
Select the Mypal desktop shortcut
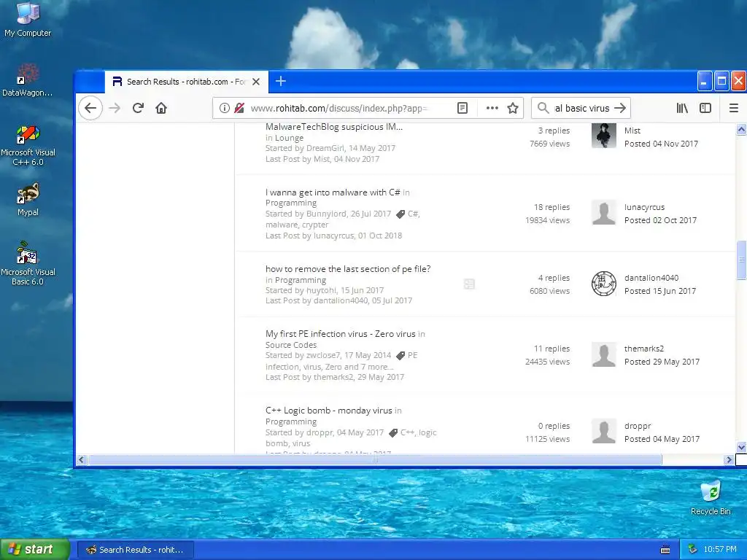(28, 199)
